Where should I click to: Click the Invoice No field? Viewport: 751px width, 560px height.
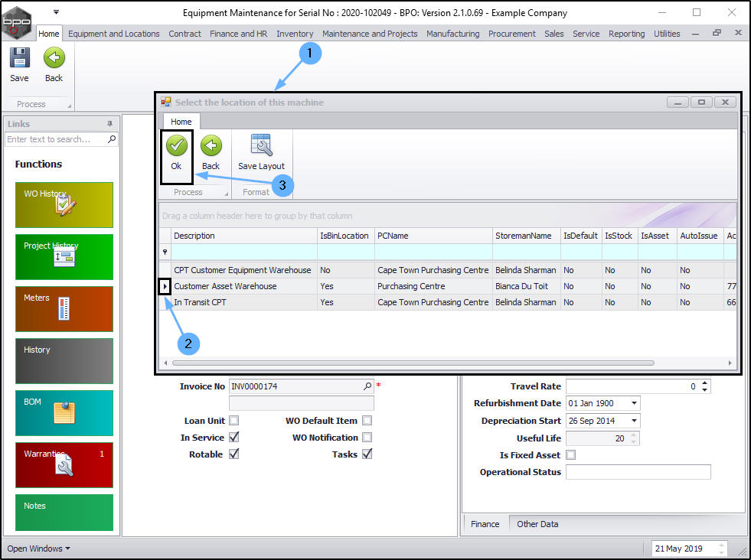pyautogui.click(x=296, y=386)
